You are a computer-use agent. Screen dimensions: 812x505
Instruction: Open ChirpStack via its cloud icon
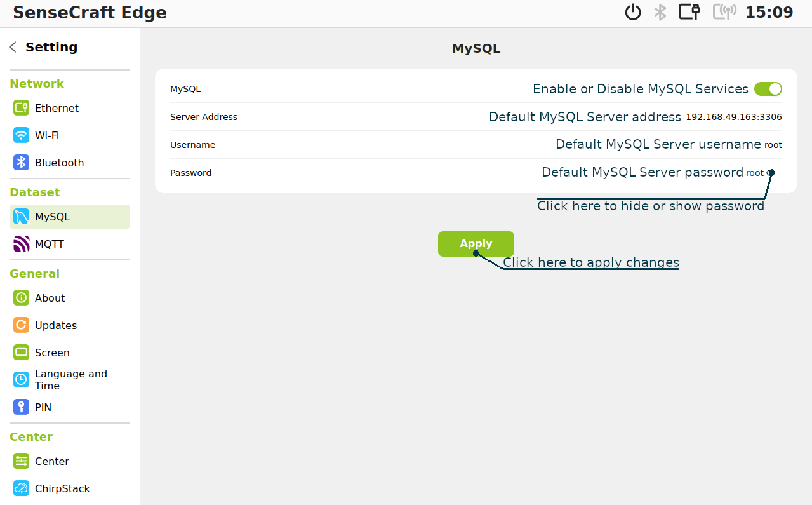(21, 488)
